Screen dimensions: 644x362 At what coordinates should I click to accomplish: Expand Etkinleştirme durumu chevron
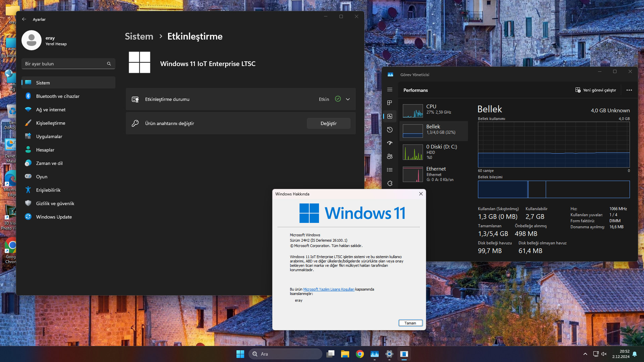coord(348,99)
